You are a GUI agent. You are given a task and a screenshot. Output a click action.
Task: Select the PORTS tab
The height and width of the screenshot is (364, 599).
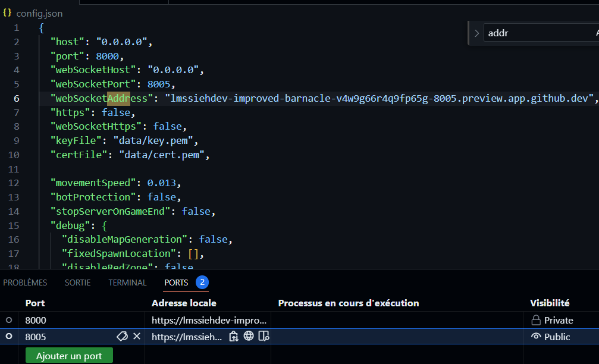point(176,283)
